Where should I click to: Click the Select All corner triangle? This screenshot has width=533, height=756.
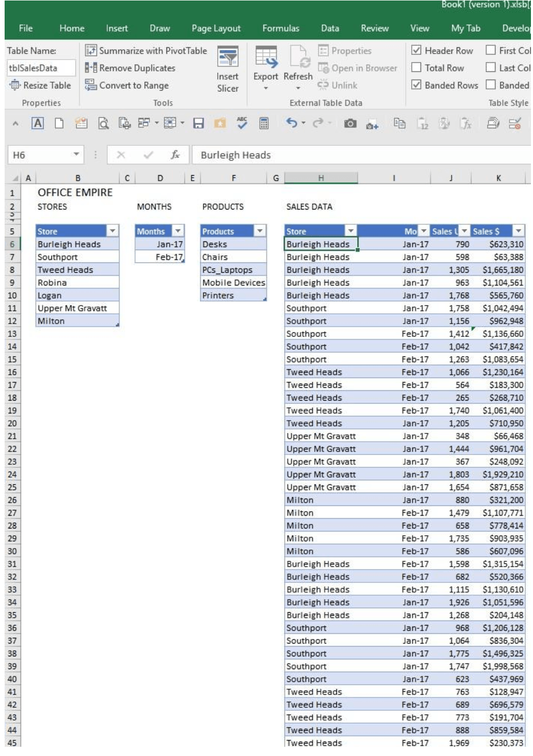15,178
